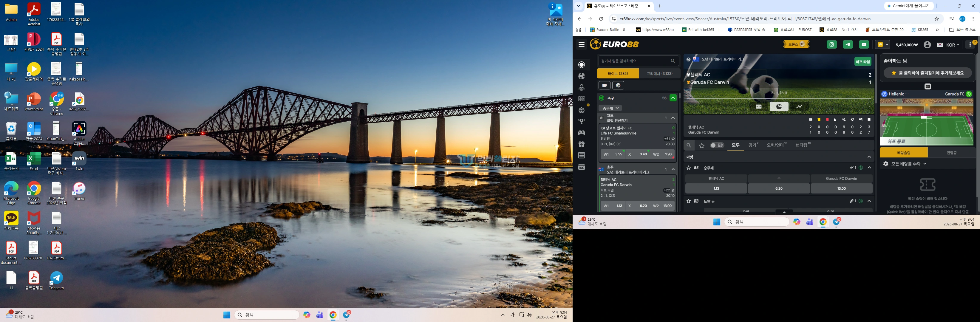Favorite the 승무패 market star

(689, 168)
